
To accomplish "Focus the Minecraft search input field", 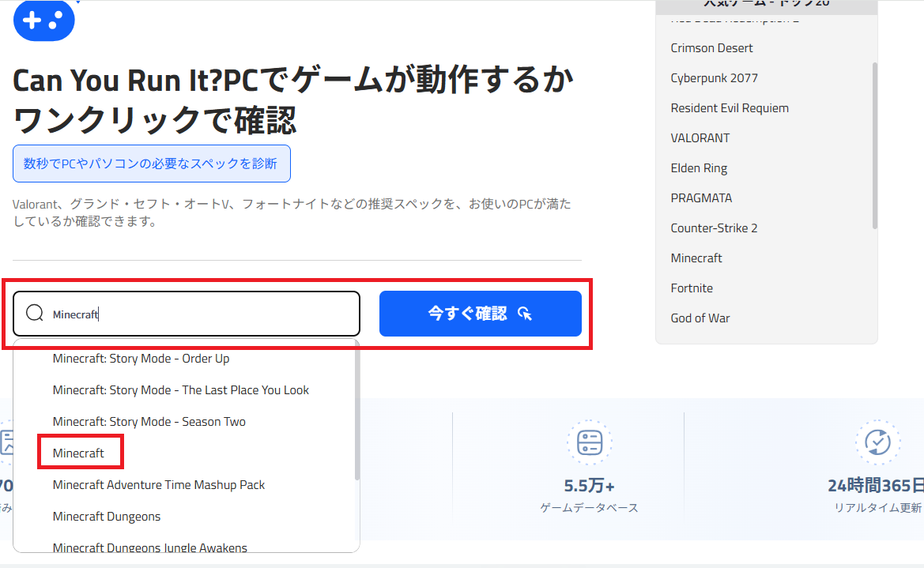I will tap(187, 314).
